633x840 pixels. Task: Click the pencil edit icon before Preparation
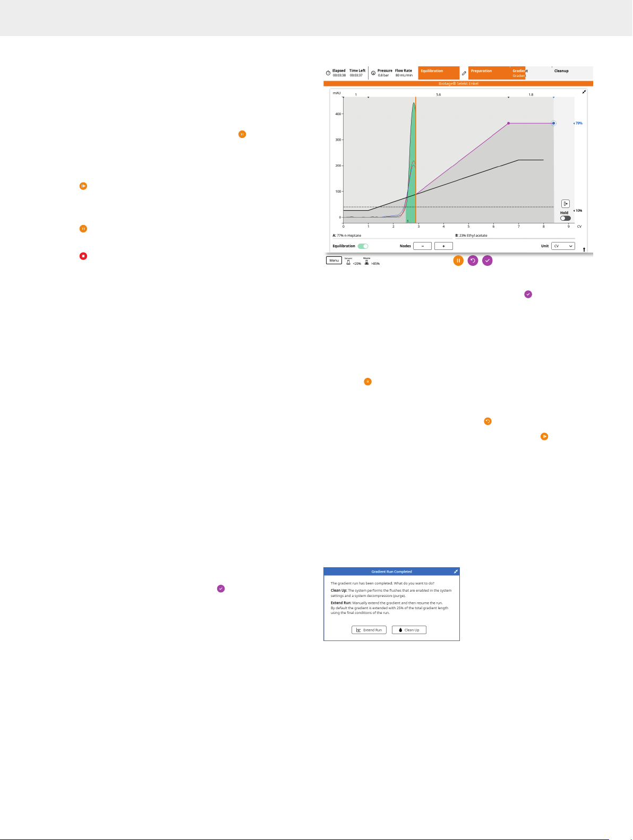coord(464,73)
